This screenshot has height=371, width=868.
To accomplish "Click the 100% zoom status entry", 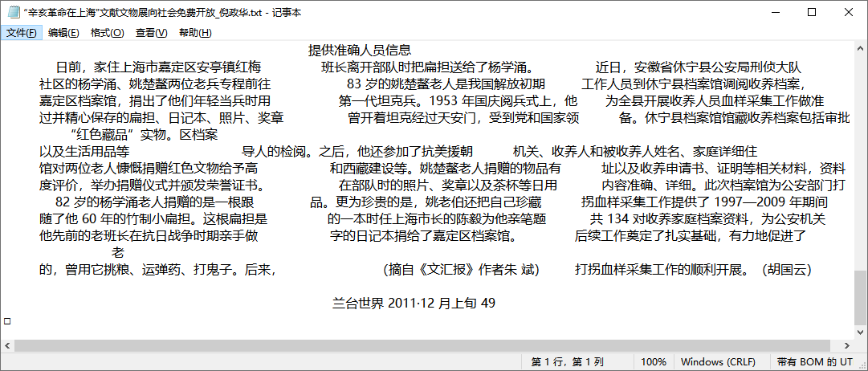I will [x=654, y=362].
